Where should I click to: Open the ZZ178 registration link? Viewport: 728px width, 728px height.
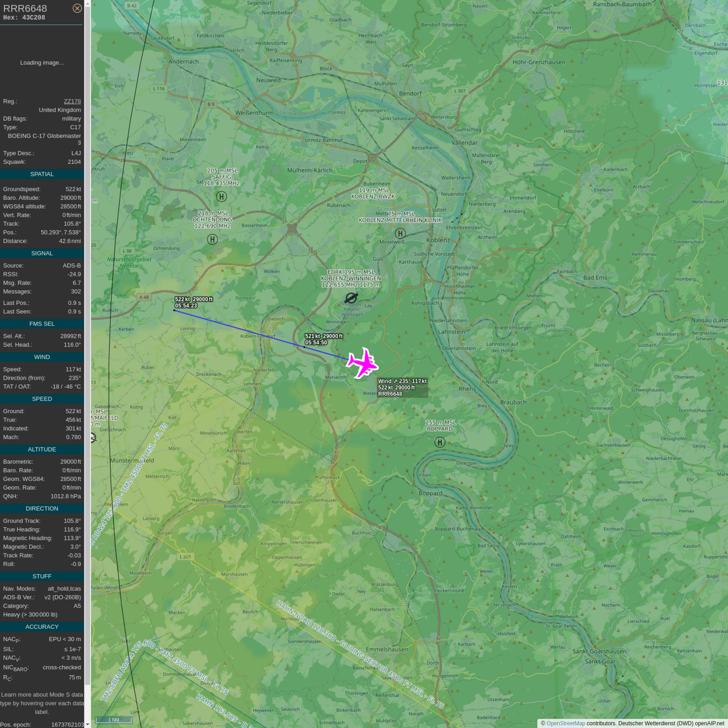[72, 101]
